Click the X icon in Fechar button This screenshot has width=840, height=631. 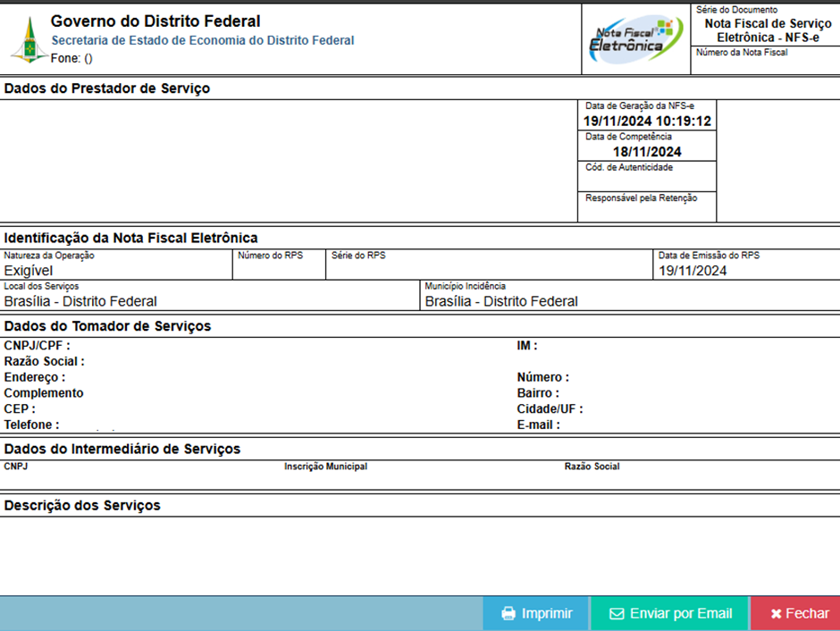pos(776,614)
